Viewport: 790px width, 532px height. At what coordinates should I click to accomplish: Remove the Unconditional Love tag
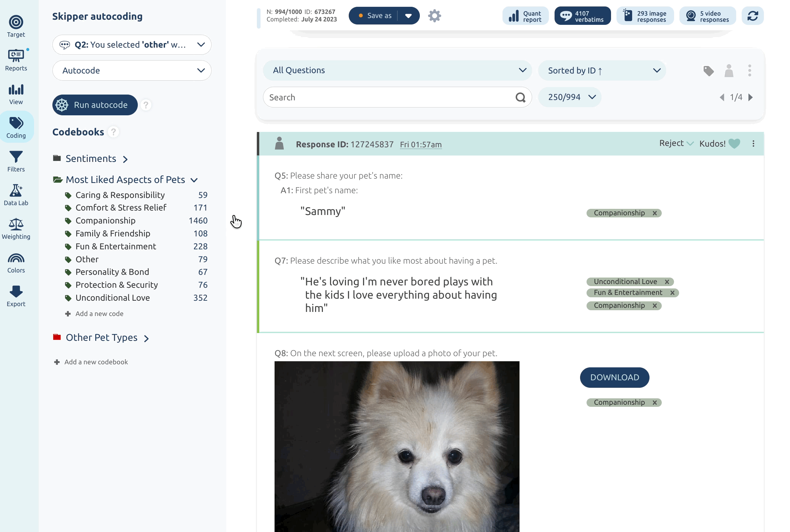click(667, 282)
